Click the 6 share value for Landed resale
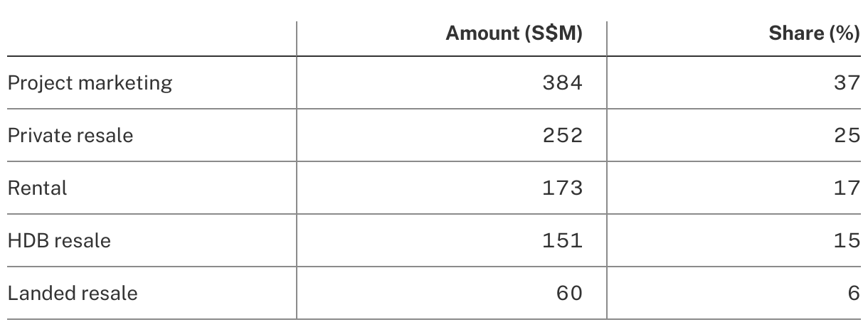 [x=853, y=293]
